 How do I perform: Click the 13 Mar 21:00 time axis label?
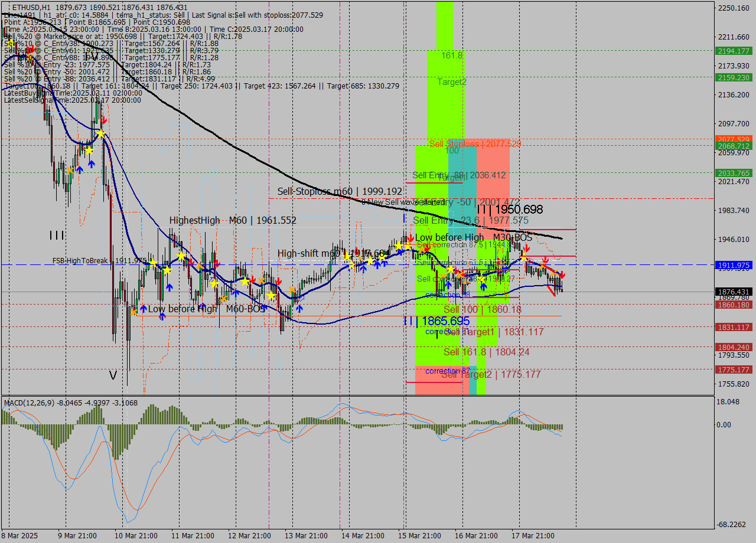coord(305,535)
